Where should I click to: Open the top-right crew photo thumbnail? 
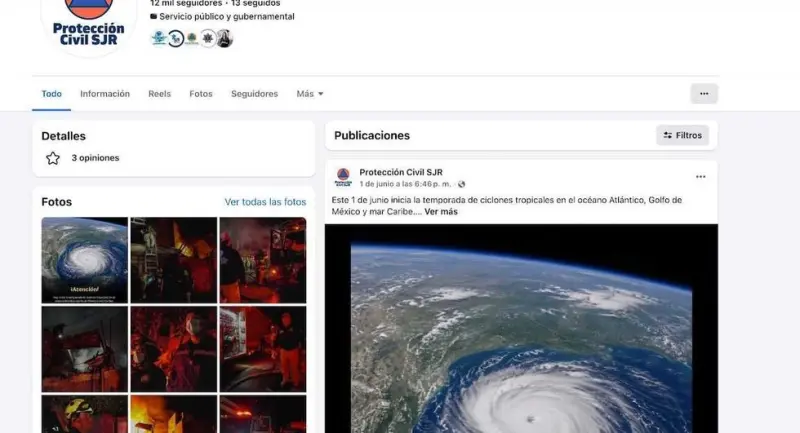(x=263, y=260)
